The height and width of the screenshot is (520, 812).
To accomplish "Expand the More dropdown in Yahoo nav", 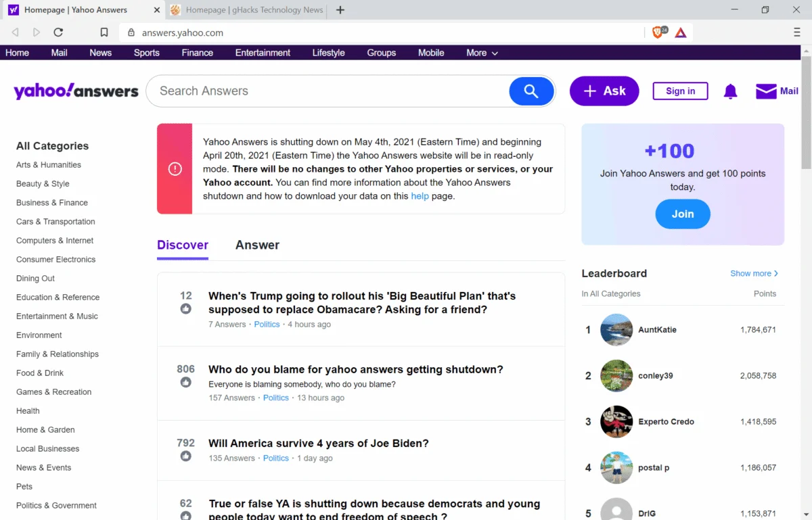I will pos(482,53).
